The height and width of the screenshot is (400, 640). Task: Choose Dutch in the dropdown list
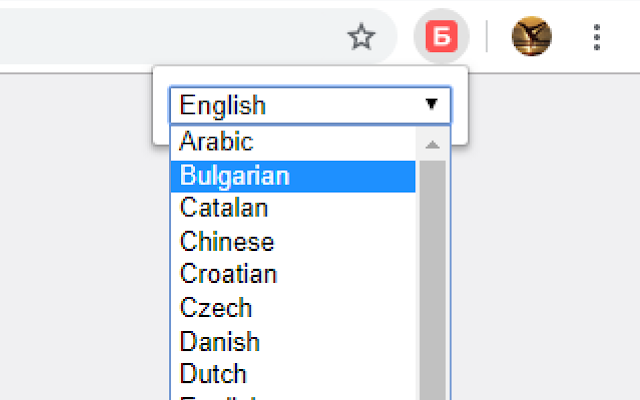click(x=293, y=374)
